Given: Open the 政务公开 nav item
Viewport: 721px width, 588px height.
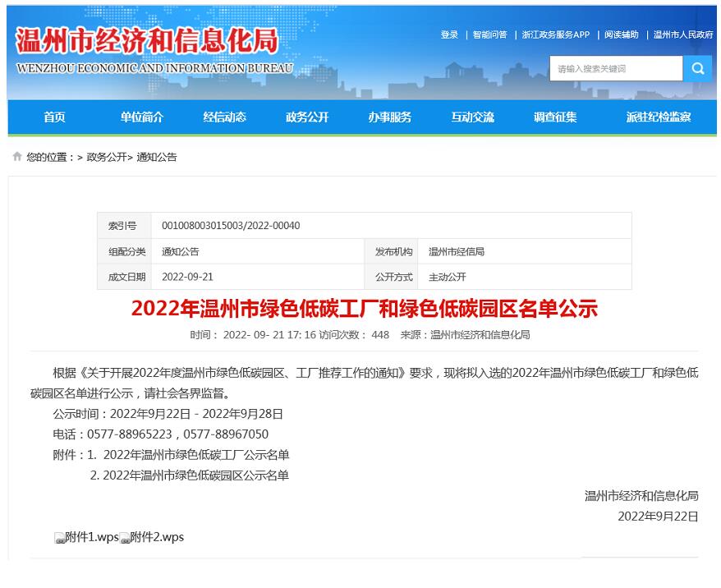Looking at the screenshot, I should click(307, 117).
